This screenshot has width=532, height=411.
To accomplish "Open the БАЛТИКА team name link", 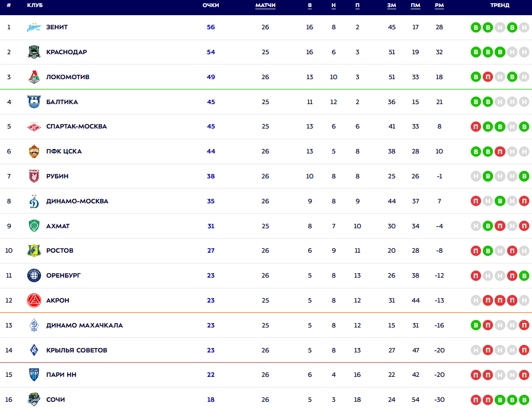I will (x=62, y=102).
